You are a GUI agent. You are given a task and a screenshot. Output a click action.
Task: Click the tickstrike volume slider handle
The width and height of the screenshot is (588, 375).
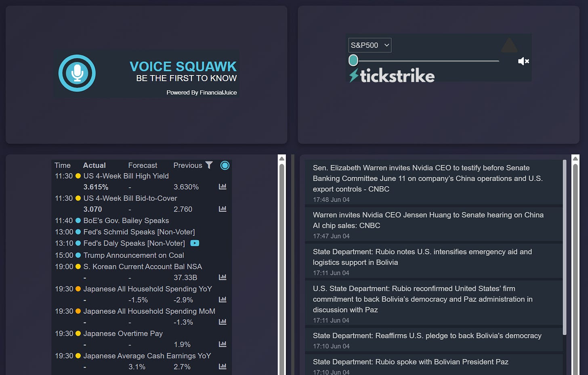[353, 61]
